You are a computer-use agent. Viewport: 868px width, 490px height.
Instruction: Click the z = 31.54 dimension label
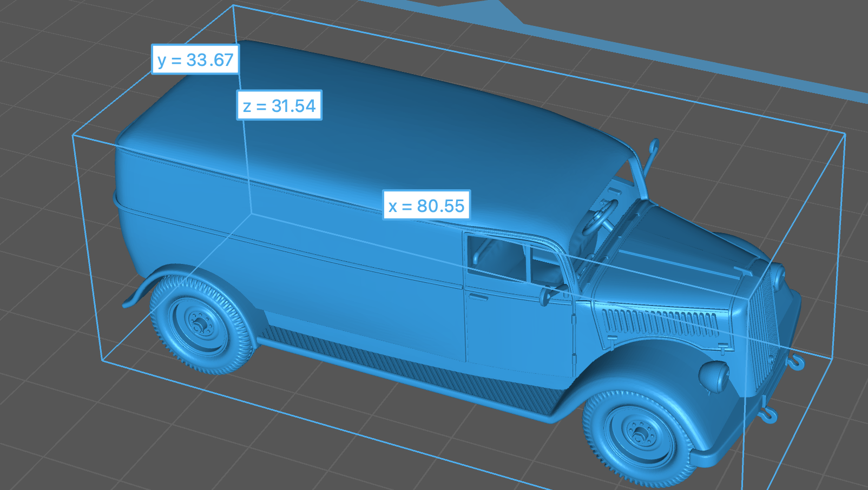[279, 105]
